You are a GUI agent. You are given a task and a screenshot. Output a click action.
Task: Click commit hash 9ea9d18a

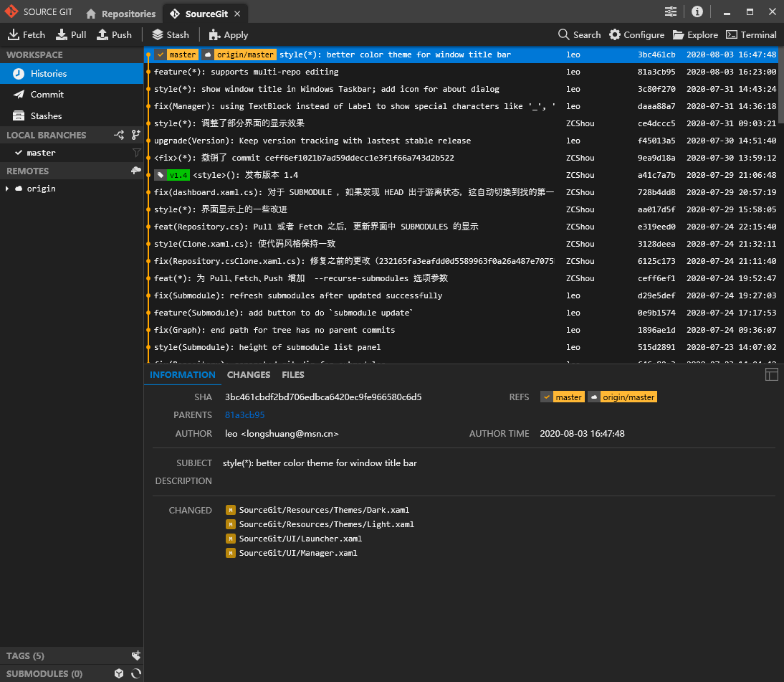click(x=656, y=158)
